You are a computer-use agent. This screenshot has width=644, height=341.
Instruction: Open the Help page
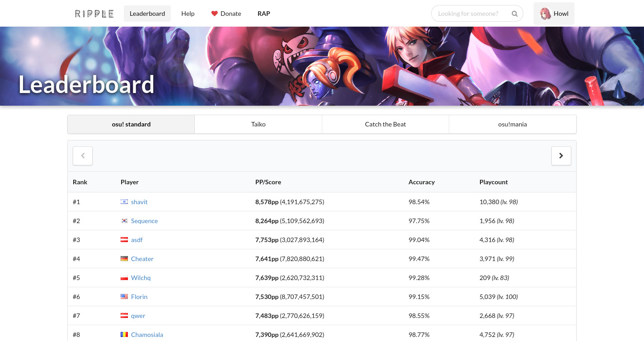coord(188,14)
